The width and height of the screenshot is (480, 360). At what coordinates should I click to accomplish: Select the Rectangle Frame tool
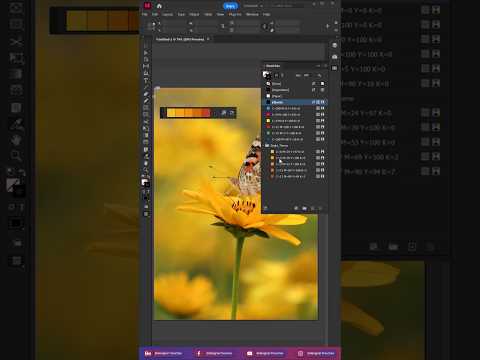pyautogui.click(x=146, y=108)
